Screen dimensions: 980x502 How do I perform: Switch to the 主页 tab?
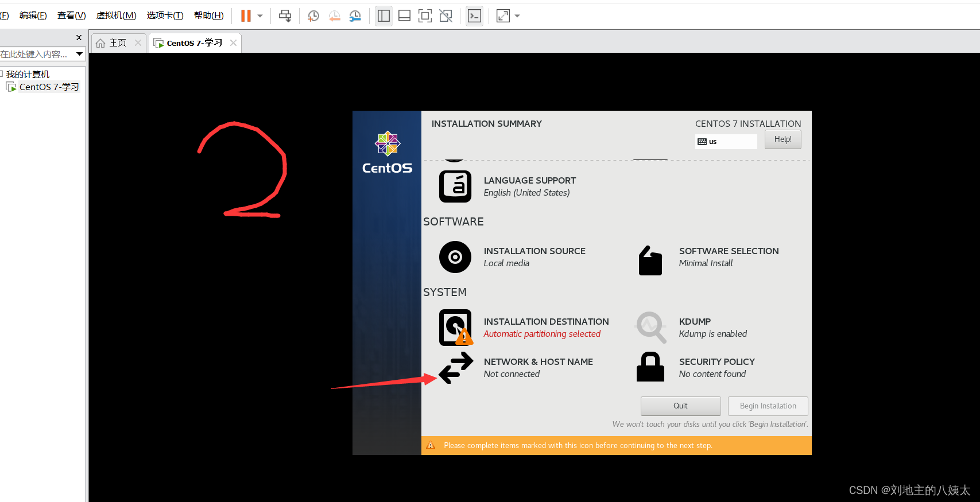click(x=118, y=43)
